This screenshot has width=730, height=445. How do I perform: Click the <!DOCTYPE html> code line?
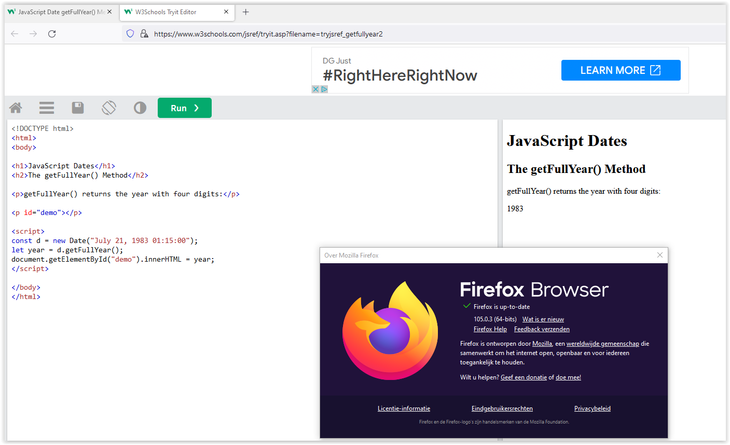tap(42, 128)
